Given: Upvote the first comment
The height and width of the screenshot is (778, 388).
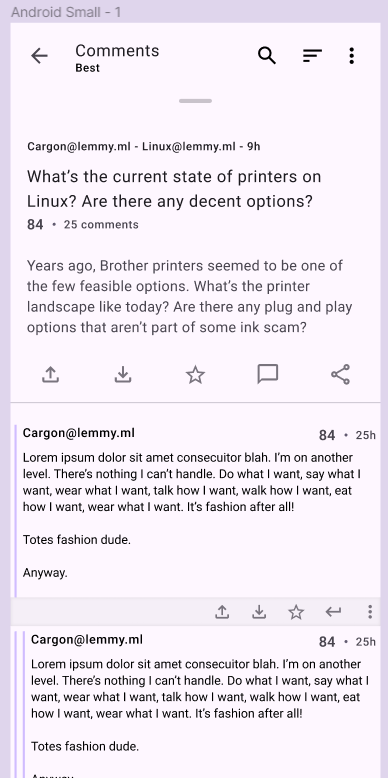Looking at the screenshot, I should [x=222, y=612].
